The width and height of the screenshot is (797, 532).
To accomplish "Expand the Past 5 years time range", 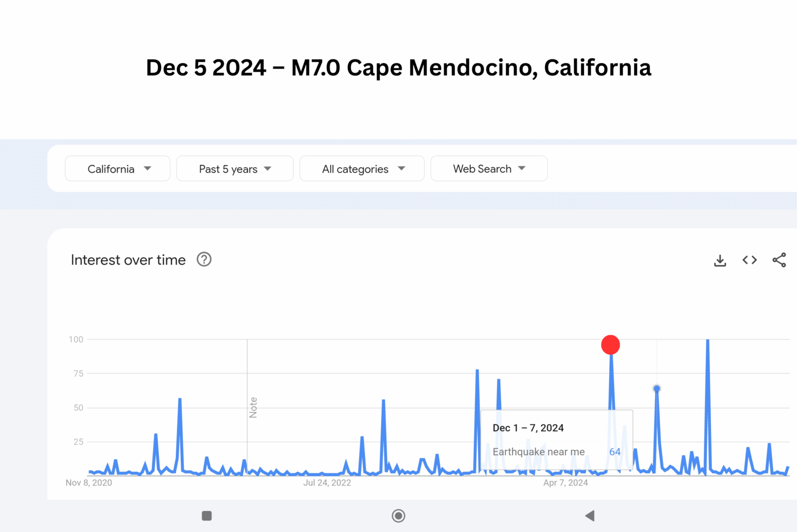I will [x=235, y=169].
